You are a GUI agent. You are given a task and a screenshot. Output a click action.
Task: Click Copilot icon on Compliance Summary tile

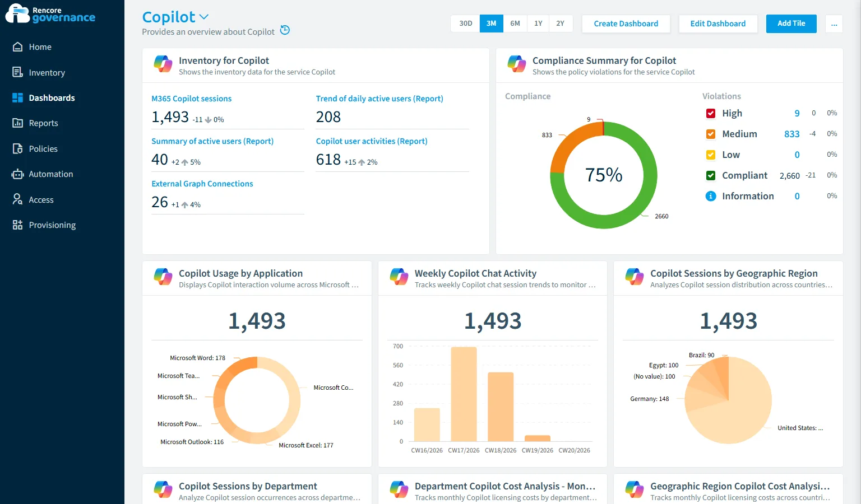click(517, 64)
